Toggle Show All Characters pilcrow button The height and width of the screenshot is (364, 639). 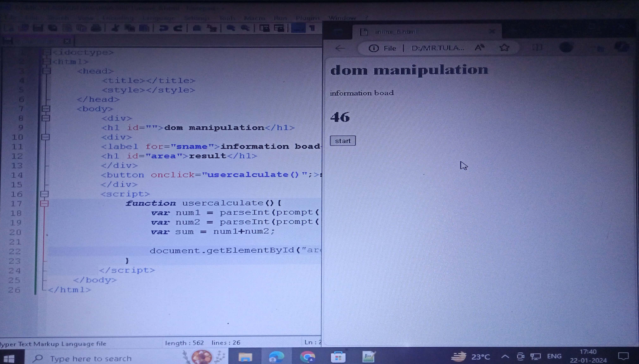click(x=312, y=28)
